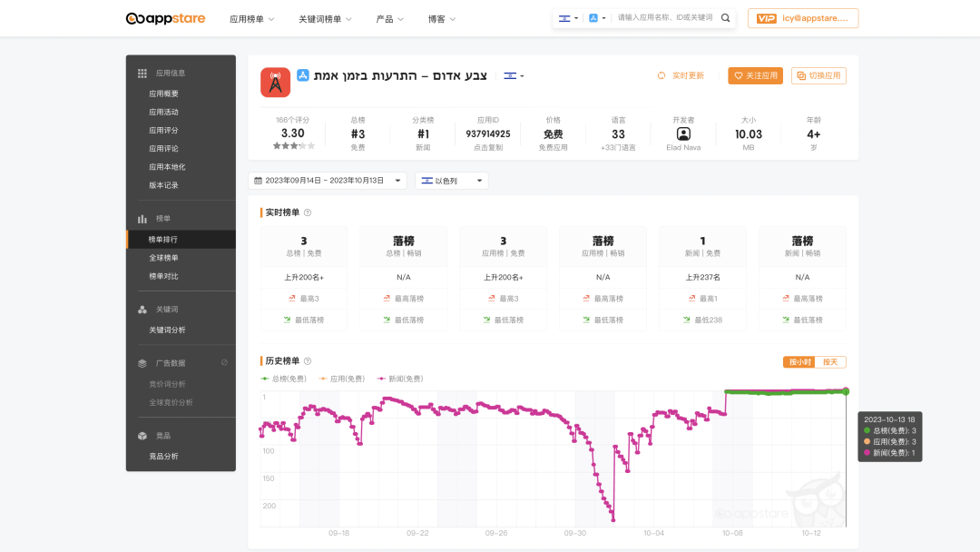This screenshot has width=980, height=552.
Task: Click the 实时更新 refresh icon
Action: (x=661, y=76)
